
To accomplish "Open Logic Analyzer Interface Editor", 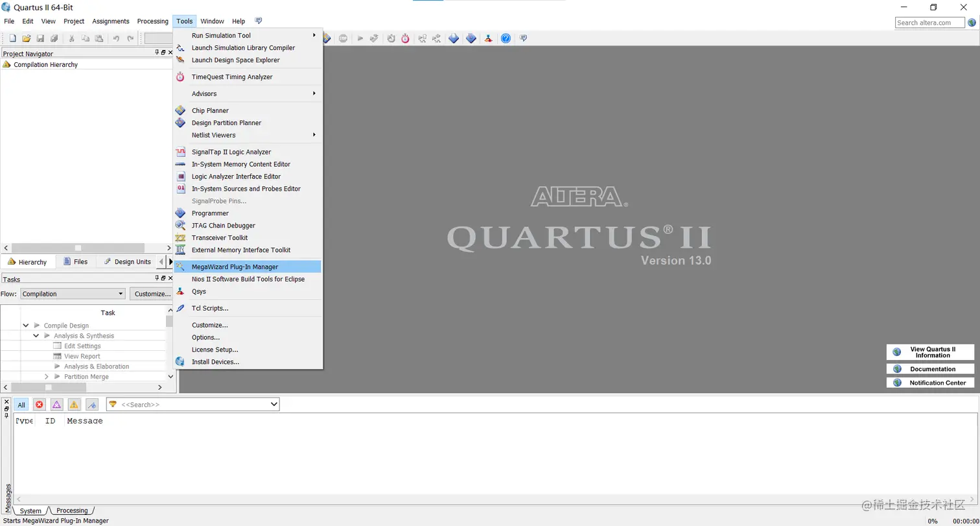I will (x=247, y=177).
